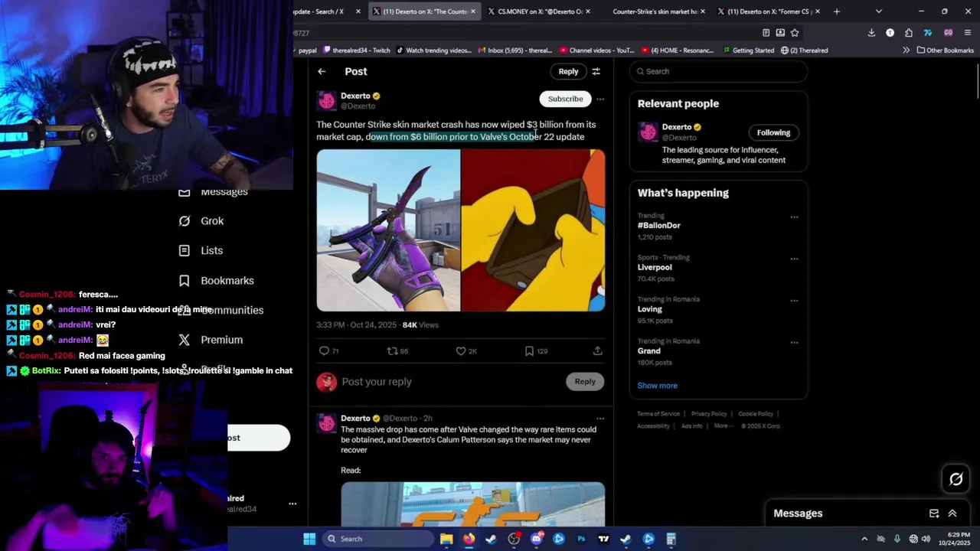Screen dimensions: 980x551
Task: Share the post using the share icon
Action: point(597,350)
